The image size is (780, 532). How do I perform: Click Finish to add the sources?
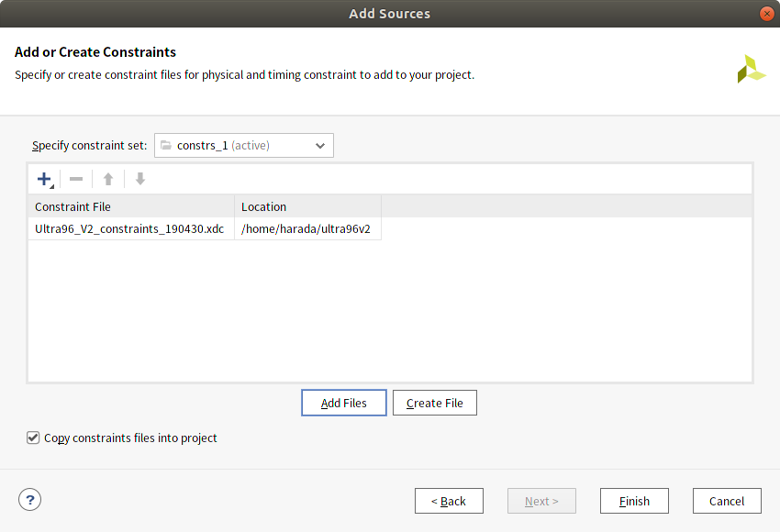634,501
